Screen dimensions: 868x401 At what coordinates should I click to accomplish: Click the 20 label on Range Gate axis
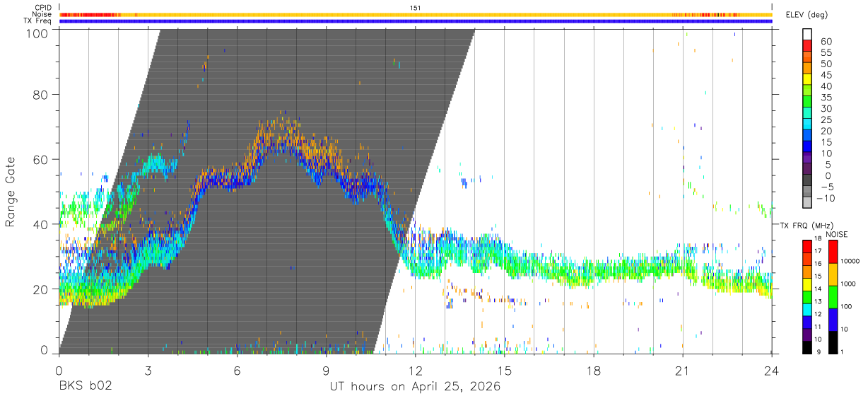click(x=40, y=288)
